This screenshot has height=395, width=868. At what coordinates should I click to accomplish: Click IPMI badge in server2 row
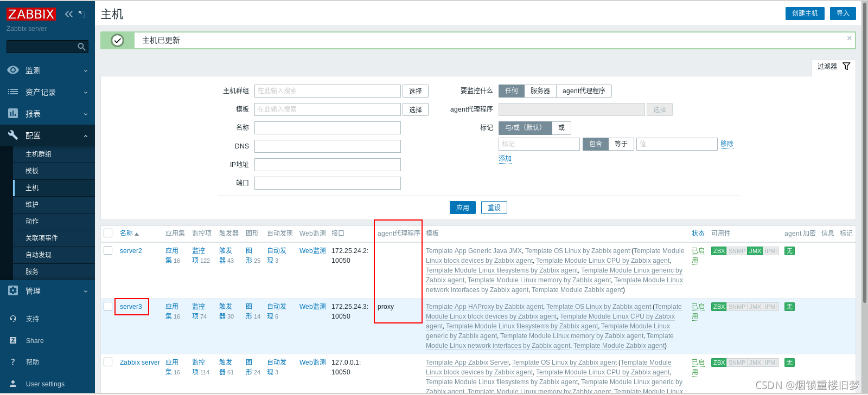point(771,251)
